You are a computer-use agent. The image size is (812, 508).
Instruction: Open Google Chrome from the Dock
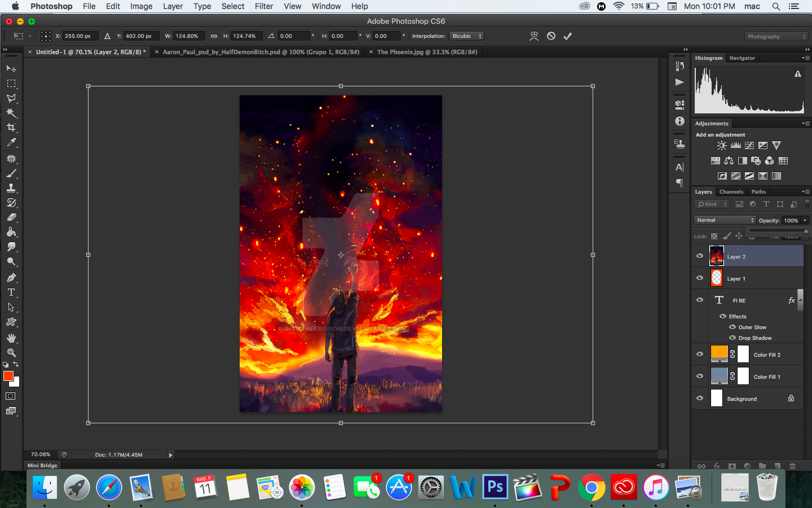[592, 487]
